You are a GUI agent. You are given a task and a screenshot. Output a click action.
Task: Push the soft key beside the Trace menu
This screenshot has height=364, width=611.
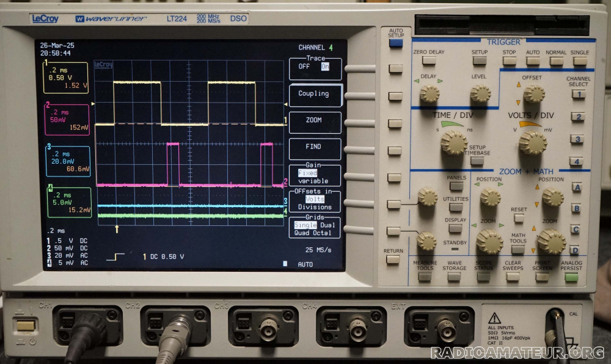click(395, 69)
